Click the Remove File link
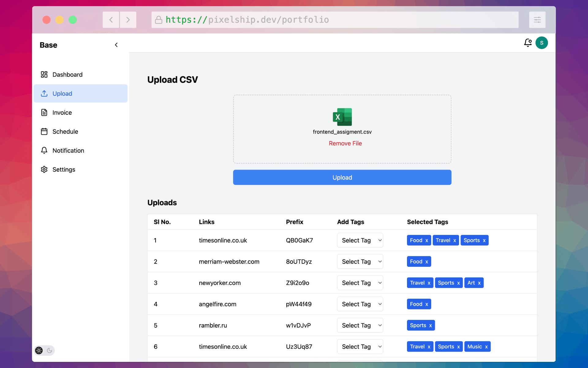 [345, 143]
